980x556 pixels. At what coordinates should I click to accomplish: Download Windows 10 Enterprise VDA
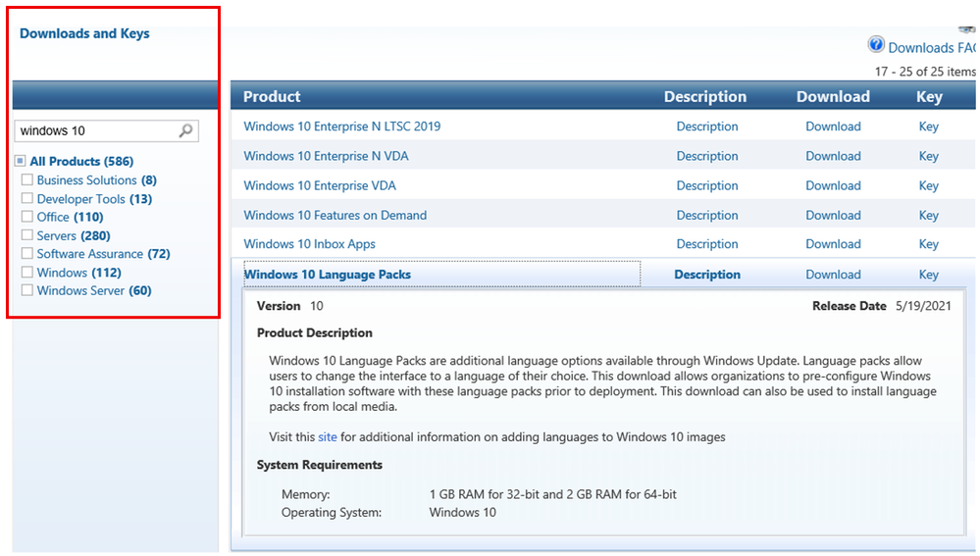(x=833, y=185)
